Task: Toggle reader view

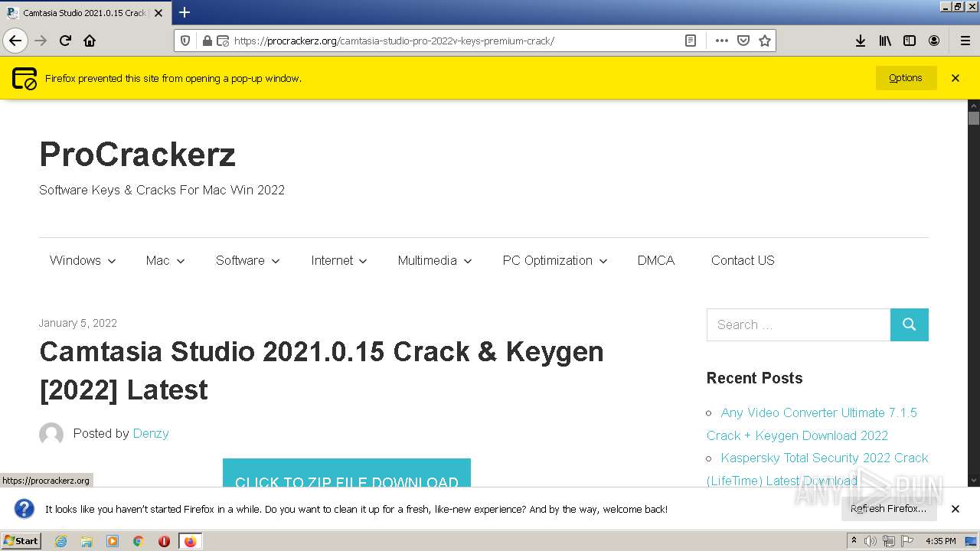Action: click(691, 41)
